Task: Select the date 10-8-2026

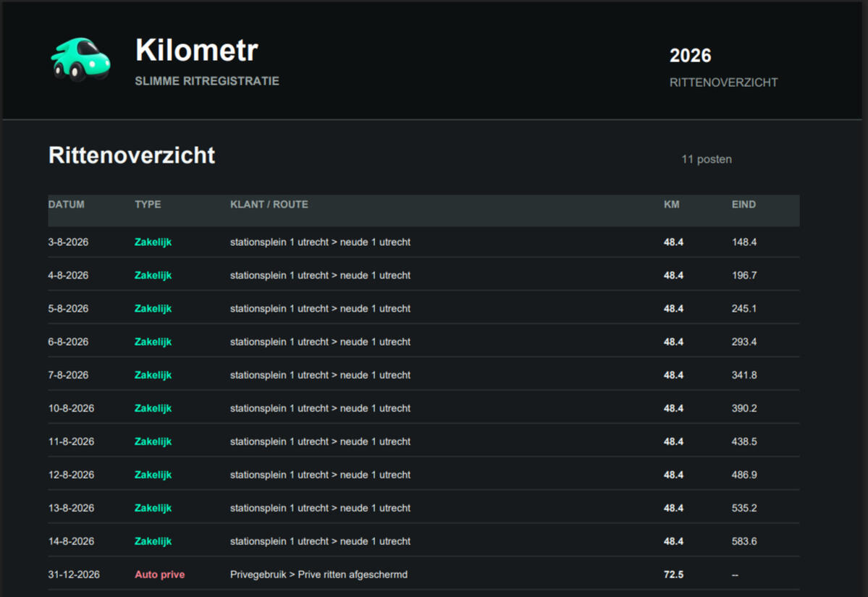Action: pyautogui.click(x=71, y=408)
